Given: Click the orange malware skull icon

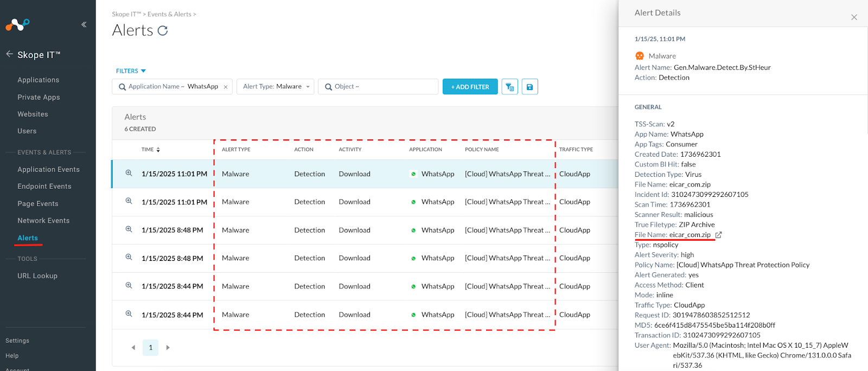Looking at the screenshot, I should (x=640, y=56).
